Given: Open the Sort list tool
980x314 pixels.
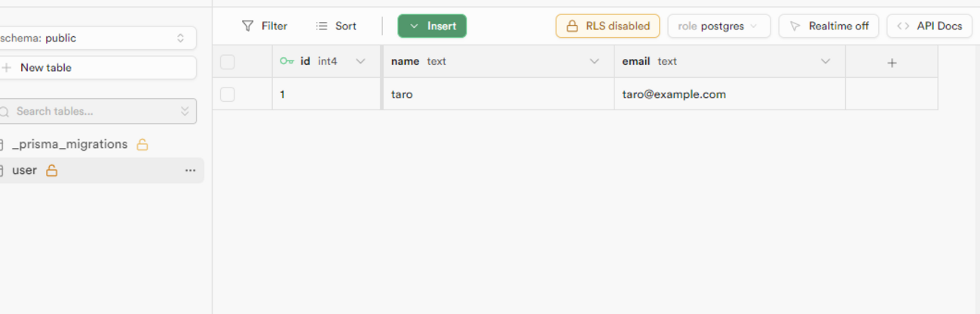Looking at the screenshot, I should 336,26.
